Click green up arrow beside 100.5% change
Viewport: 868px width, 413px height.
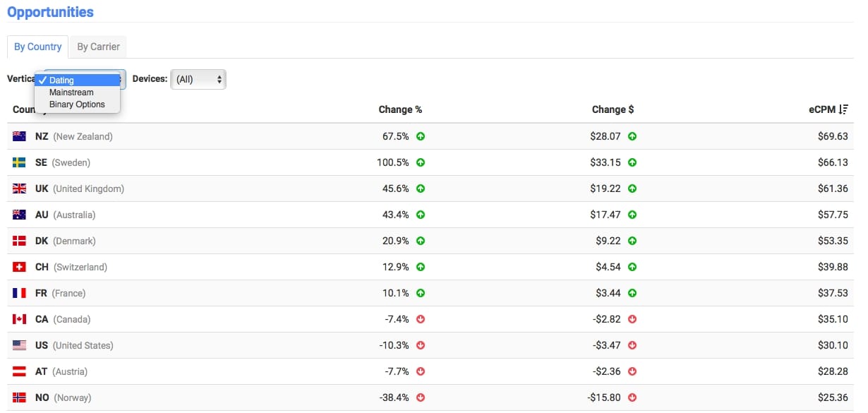point(421,162)
